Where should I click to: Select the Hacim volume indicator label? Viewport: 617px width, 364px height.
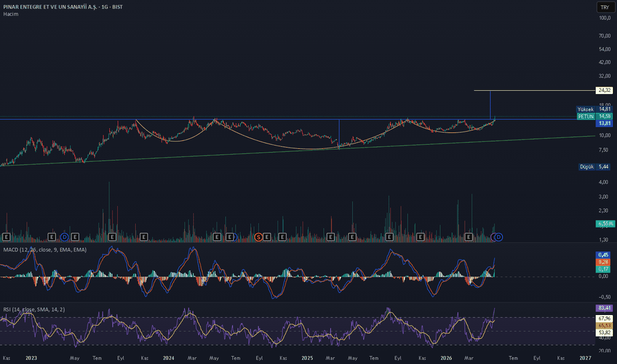click(11, 14)
